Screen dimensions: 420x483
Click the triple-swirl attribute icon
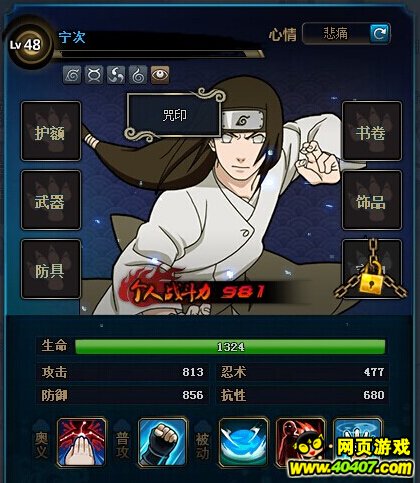[x=116, y=75]
